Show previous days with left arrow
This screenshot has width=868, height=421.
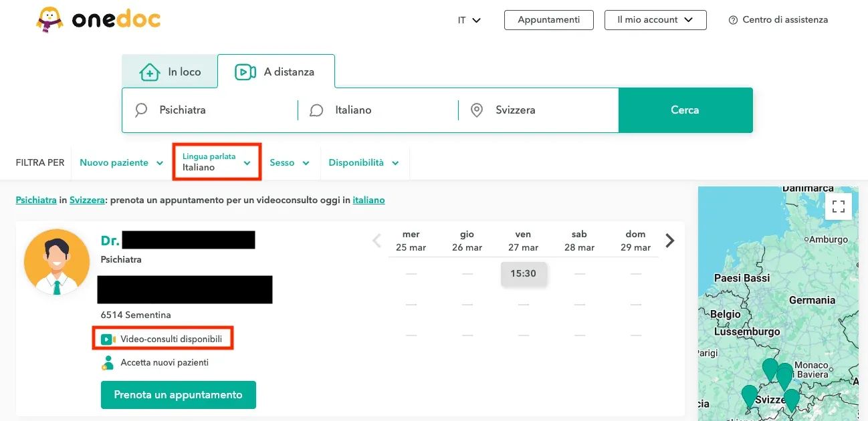pos(376,241)
